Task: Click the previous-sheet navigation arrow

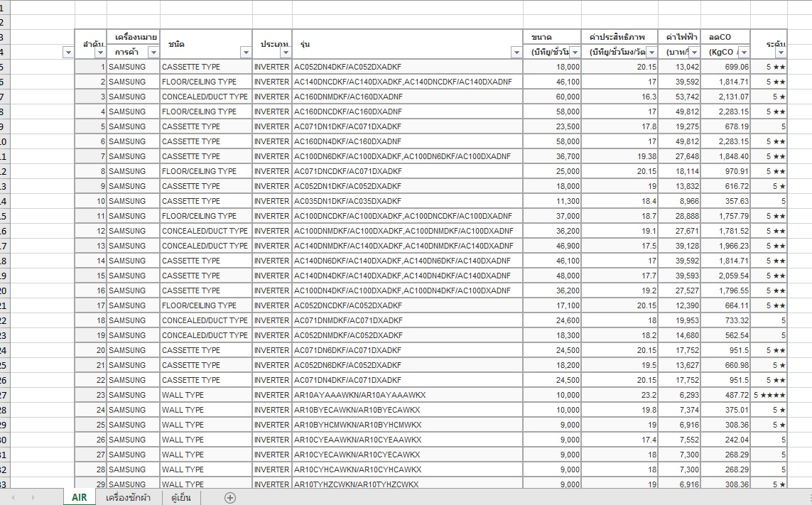Action: point(13,498)
